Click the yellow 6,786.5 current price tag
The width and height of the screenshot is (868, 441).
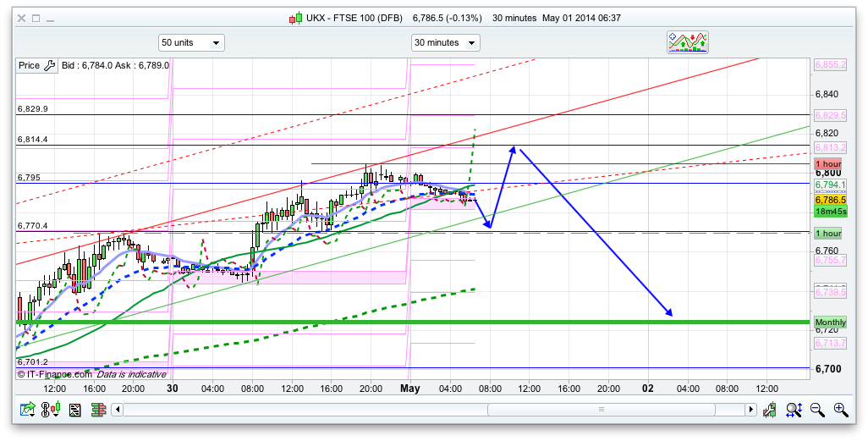(x=830, y=200)
